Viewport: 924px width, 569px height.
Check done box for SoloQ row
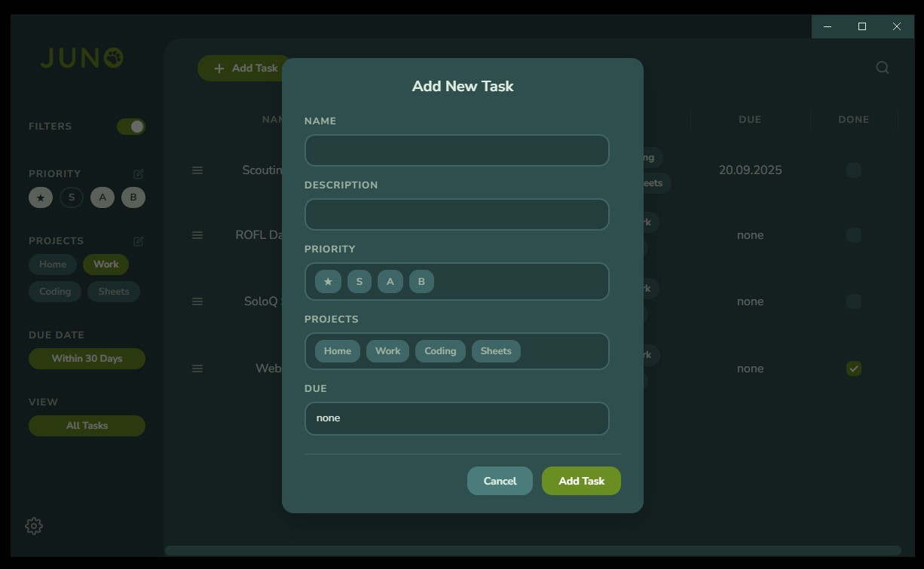click(853, 301)
